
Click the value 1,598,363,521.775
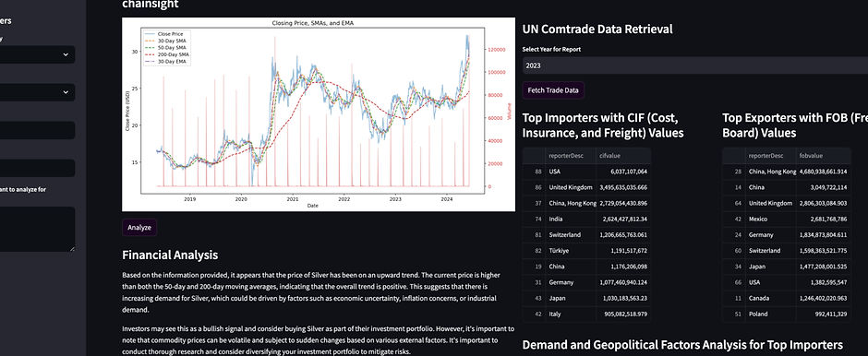(823, 251)
